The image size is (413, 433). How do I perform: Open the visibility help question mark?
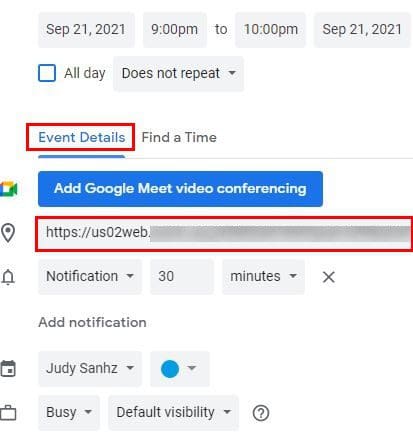261,413
